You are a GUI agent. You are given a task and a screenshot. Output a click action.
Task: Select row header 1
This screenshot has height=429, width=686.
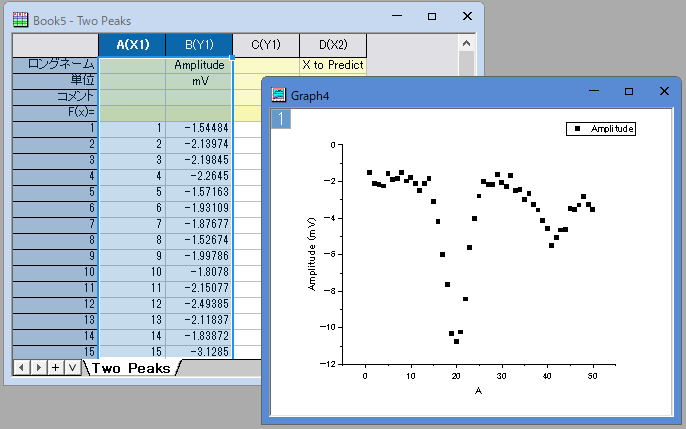coord(55,129)
